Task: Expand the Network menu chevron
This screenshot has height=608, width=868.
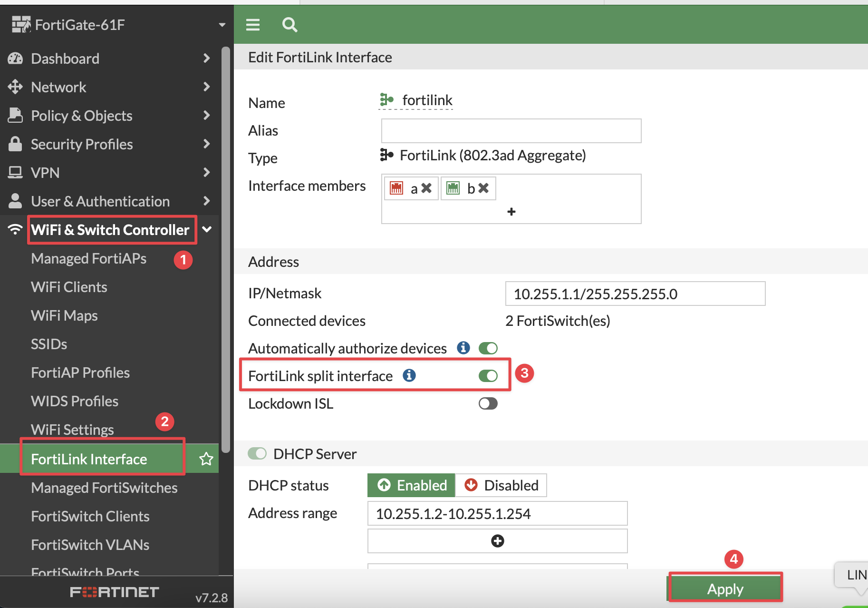Action: click(206, 87)
